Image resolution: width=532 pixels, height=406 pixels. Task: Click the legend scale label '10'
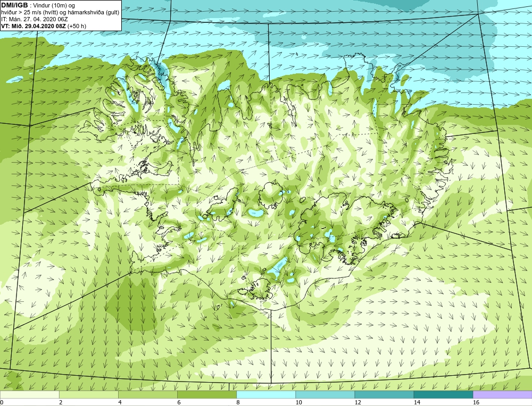coord(298,403)
